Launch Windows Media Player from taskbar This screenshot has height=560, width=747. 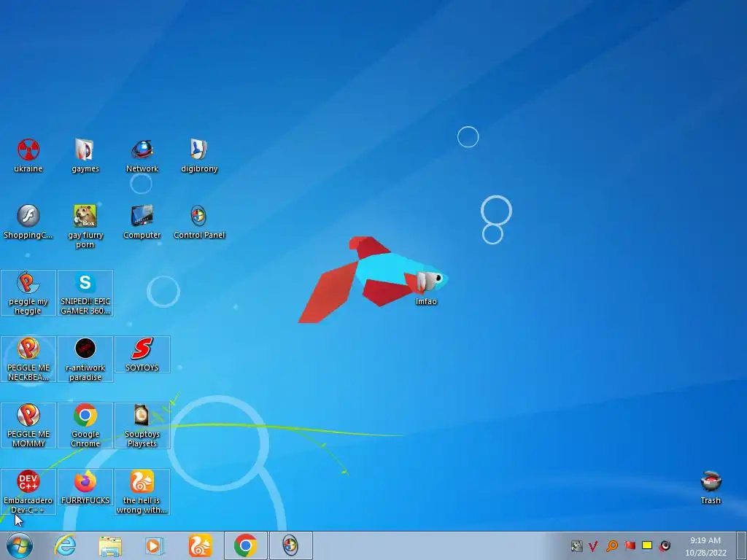point(155,545)
